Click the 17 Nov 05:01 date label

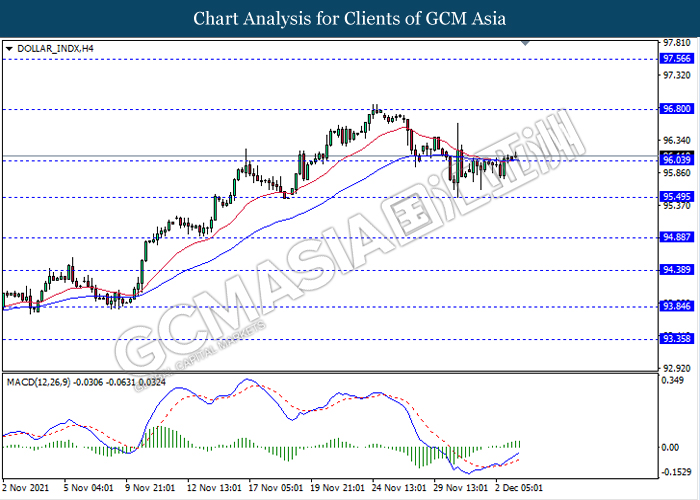click(276, 488)
